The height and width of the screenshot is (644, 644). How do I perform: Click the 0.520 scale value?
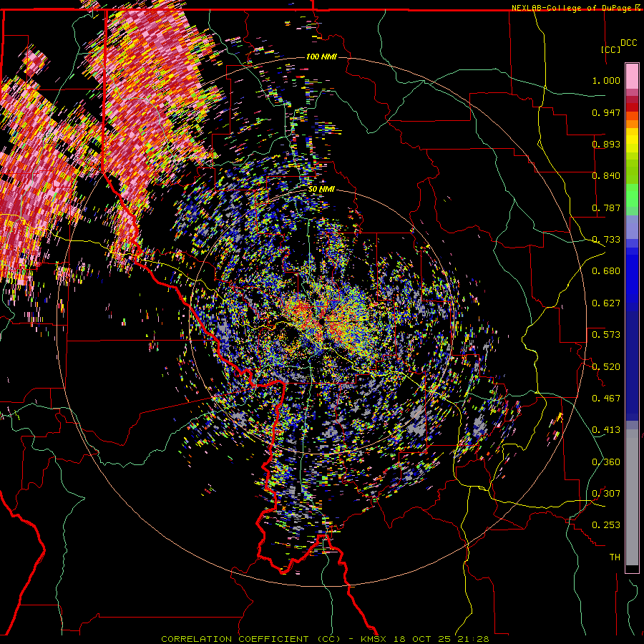pyautogui.click(x=606, y=367)
